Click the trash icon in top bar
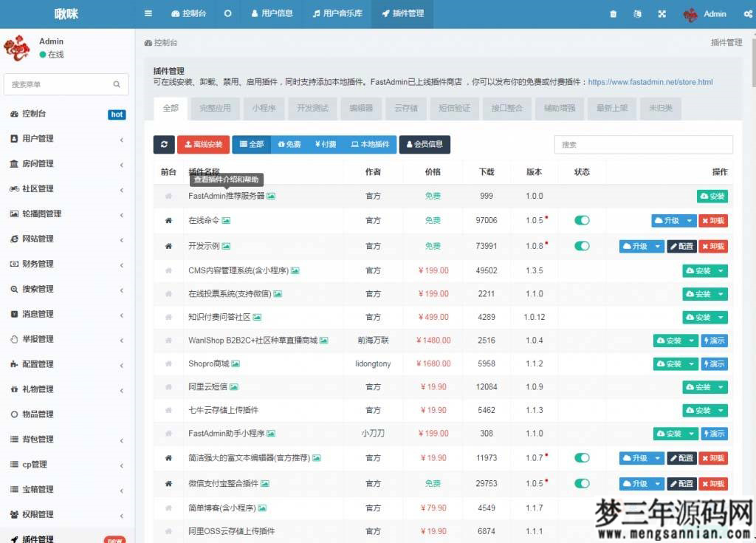 click(x=613, y=13)
